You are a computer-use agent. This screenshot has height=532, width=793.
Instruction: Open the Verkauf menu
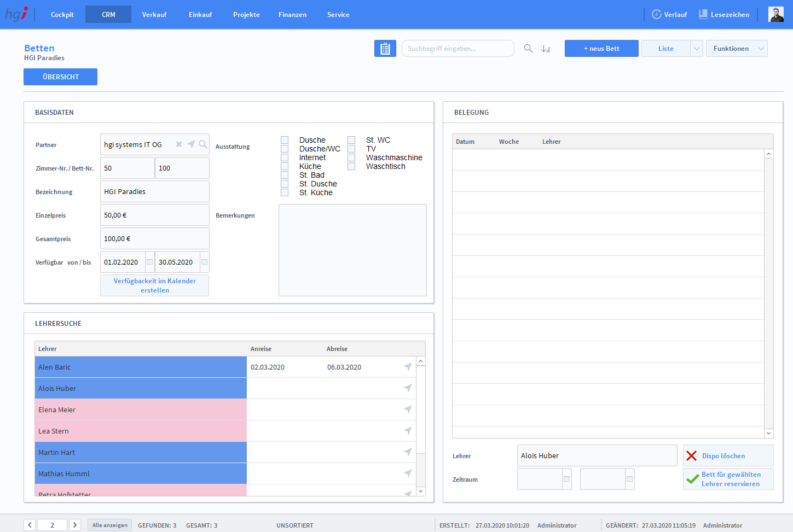click(x=154, y=15)
